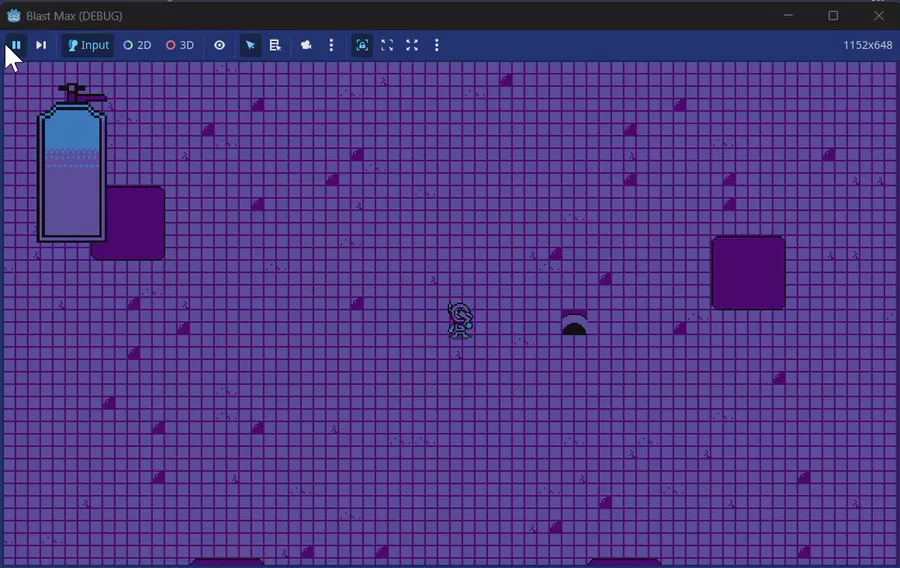Pause the running game with suspend button

16,45
